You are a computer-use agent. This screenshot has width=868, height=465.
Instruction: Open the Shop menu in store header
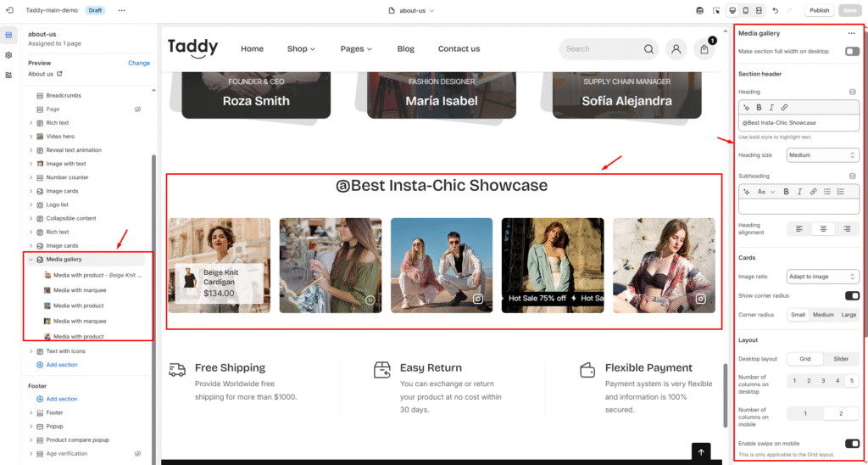click(x=301, y=49)
